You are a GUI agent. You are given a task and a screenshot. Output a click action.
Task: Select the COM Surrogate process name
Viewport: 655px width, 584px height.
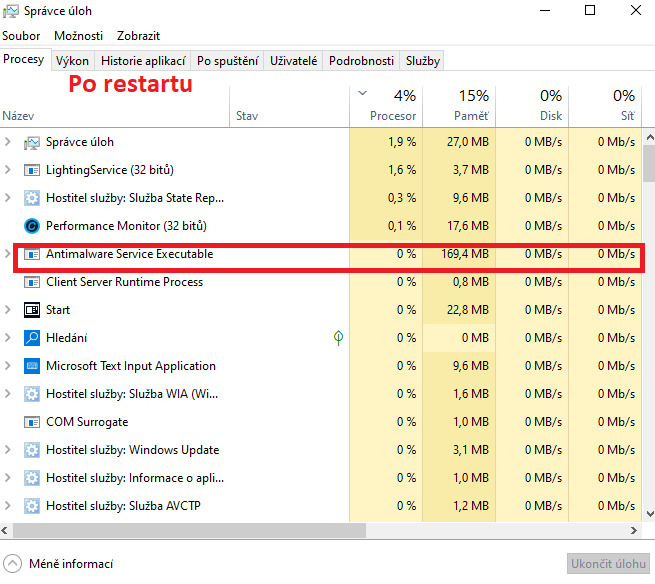87,422
